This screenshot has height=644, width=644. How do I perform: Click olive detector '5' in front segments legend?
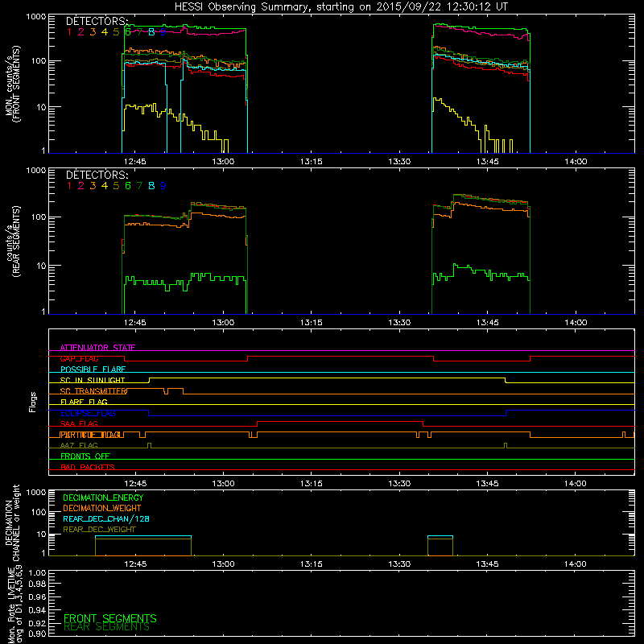116,32
